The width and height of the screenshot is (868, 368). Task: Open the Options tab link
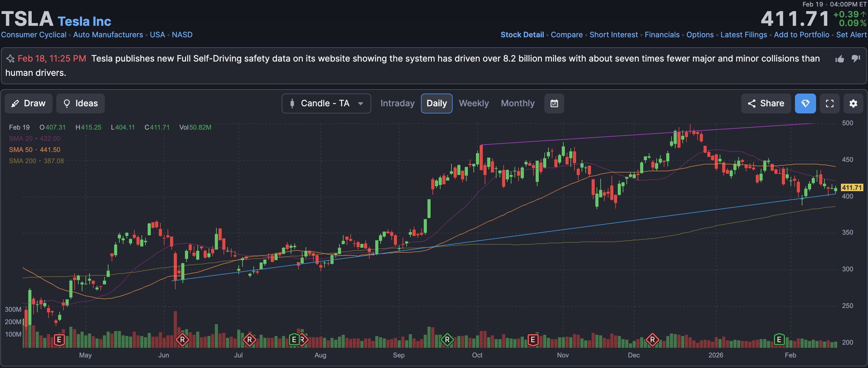coord(700,35)
